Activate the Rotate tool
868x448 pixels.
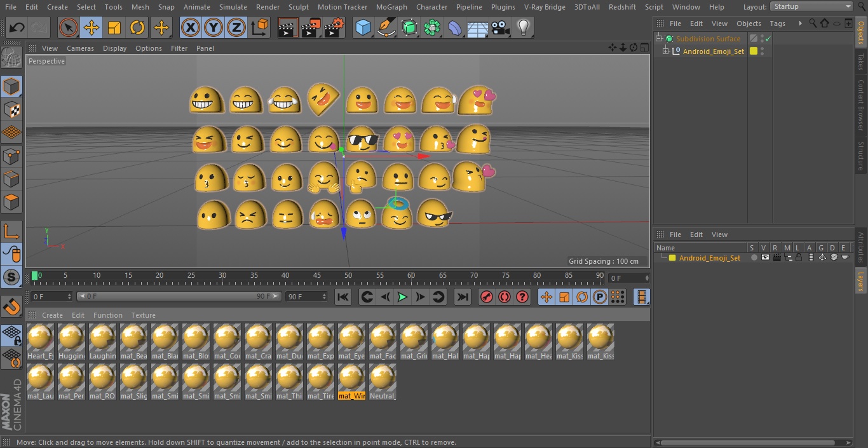(137, 28)
